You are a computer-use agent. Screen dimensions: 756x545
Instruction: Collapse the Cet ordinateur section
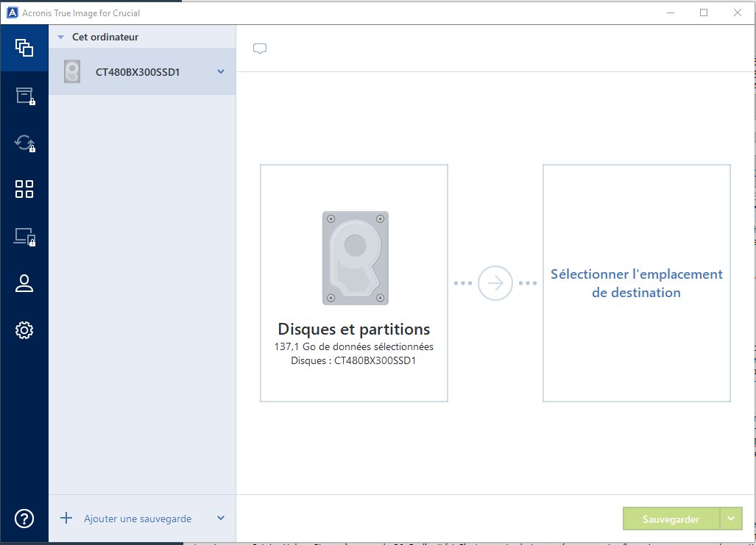[x=61, y=37]
